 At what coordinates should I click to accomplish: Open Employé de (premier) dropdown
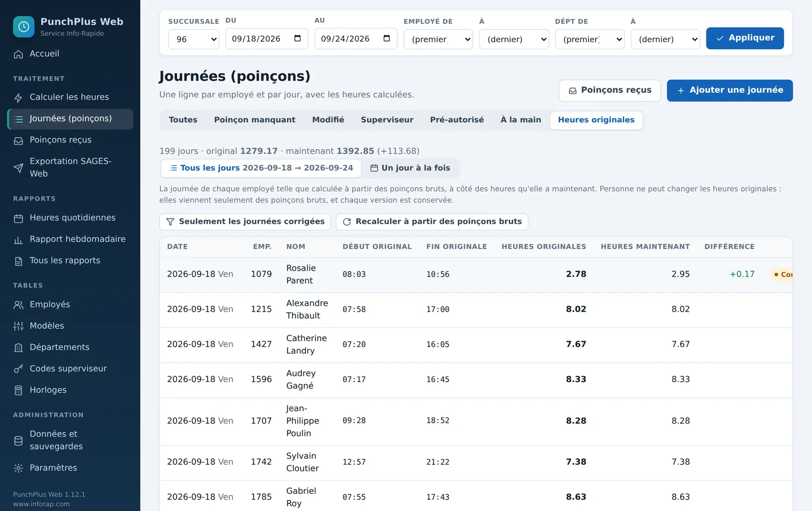[438, 39]
